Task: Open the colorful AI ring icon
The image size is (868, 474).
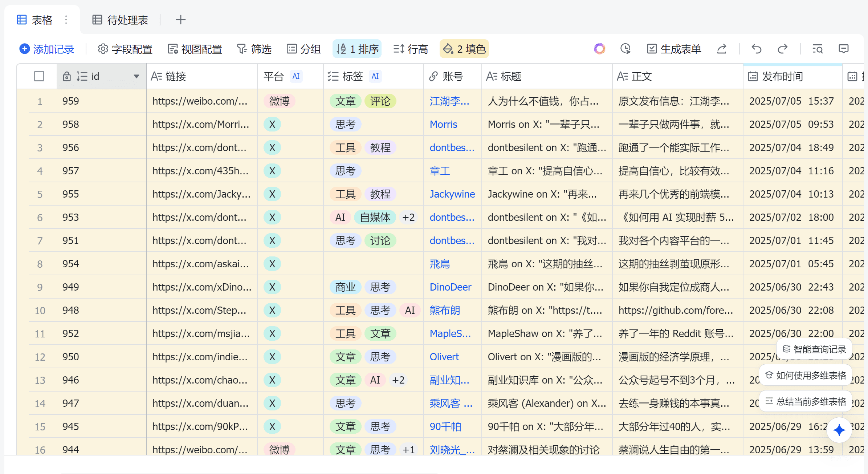Action: point(599,49)
